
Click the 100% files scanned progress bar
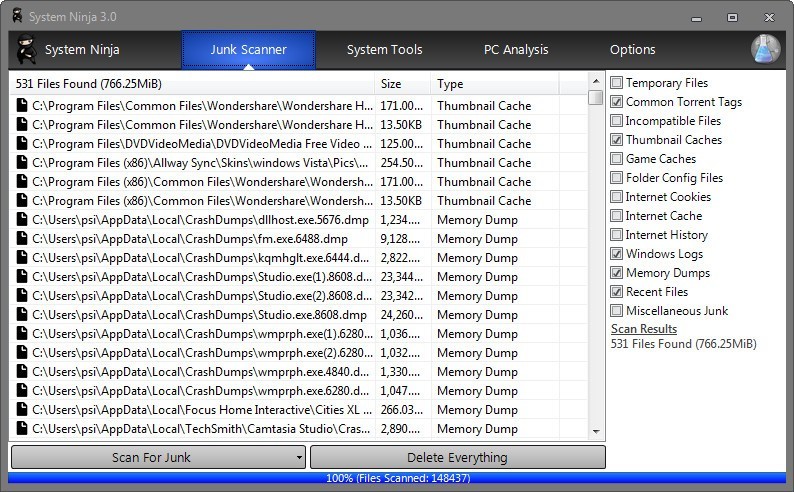[397, 478]
